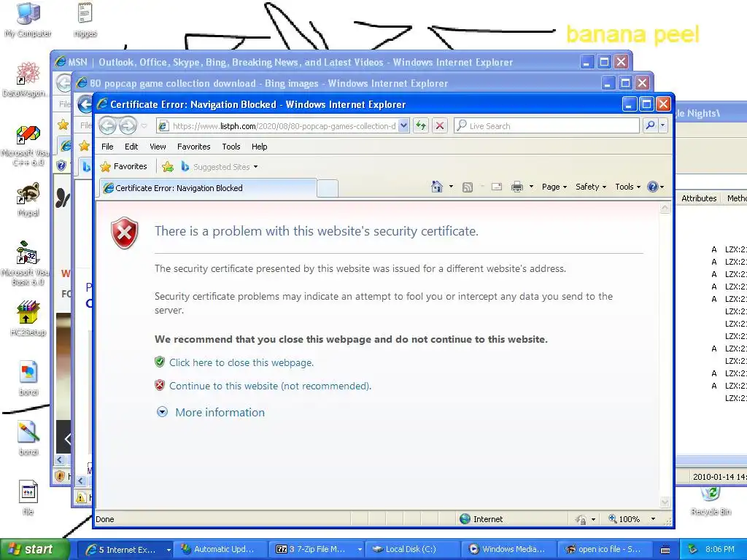This screenshot has height=560, width=747.
Task: Open a new blank tab
Action: click(x=328, y=189)
